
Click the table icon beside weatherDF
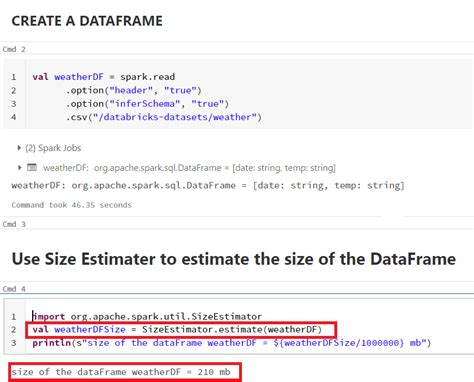[x=32, y=167]
